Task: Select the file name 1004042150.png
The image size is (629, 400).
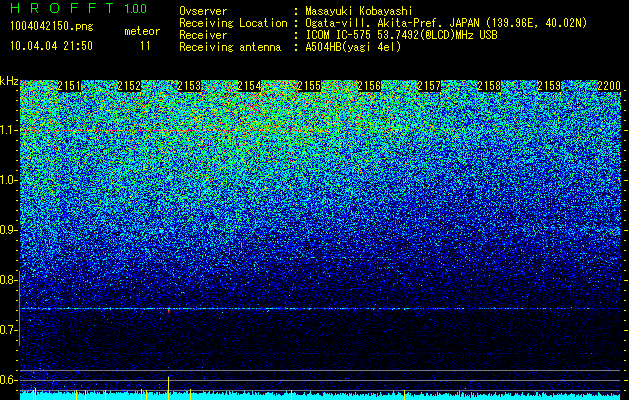Action: (x=51, y=27)
